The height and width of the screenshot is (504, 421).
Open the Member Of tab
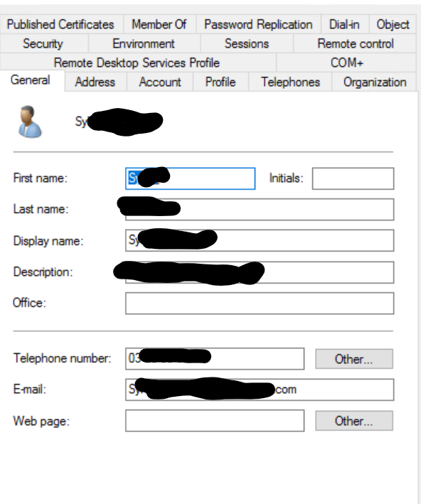[159, 24]
